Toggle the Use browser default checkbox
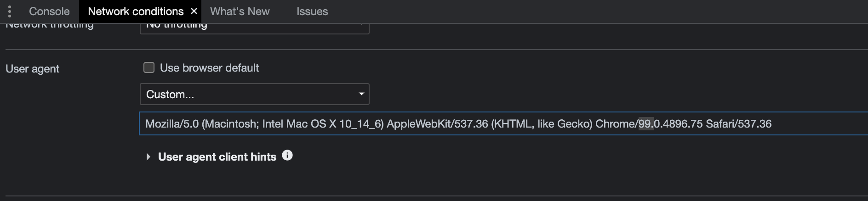The image size is (868, 201). (149, 68)
